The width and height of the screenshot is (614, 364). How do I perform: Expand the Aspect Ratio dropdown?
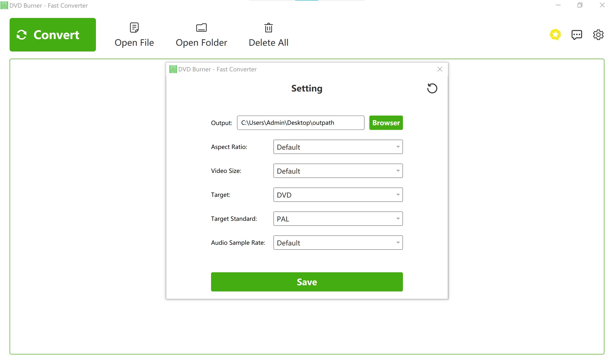[338, 147]
